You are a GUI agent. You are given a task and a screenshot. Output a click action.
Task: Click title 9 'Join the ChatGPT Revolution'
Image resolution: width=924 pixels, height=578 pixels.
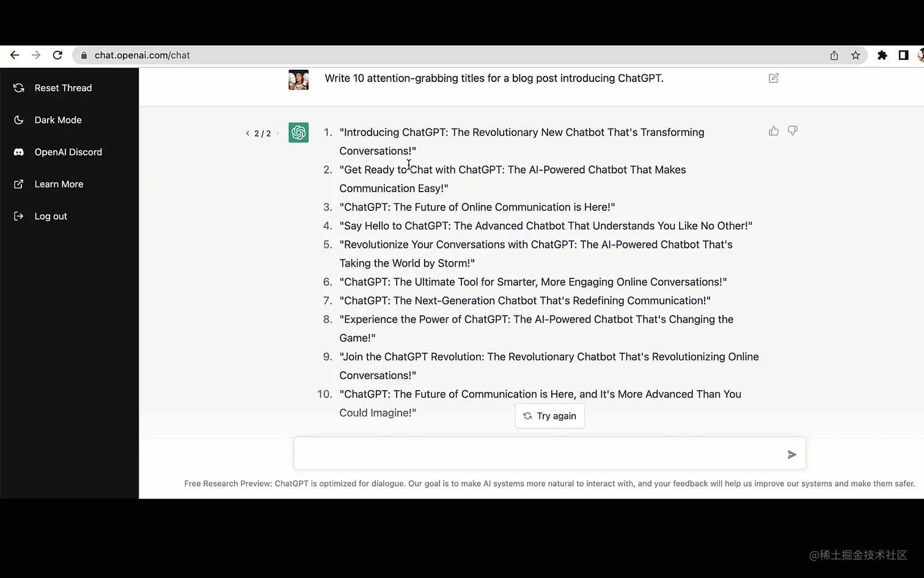tap(410, 357)
